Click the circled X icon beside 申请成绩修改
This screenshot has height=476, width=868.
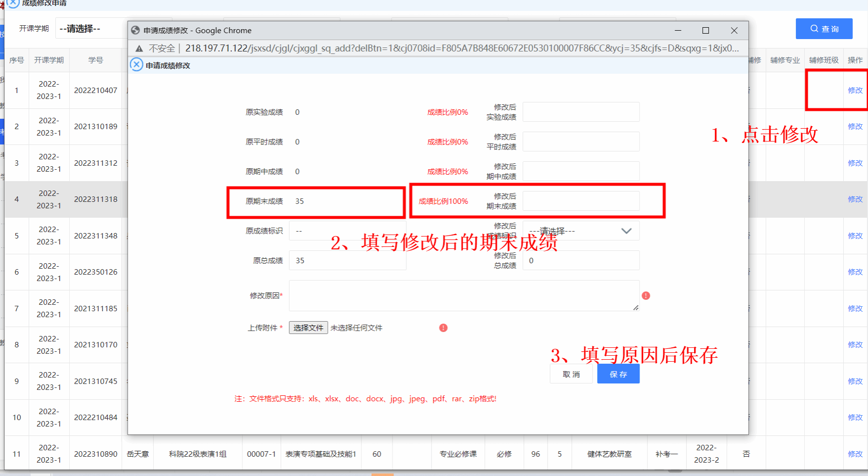136,65
